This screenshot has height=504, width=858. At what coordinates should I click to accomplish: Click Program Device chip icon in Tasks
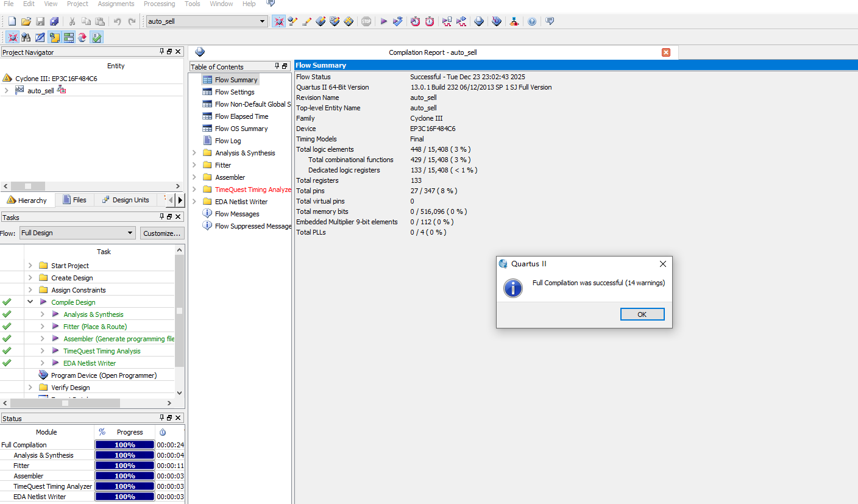click(x=43, y=375)
